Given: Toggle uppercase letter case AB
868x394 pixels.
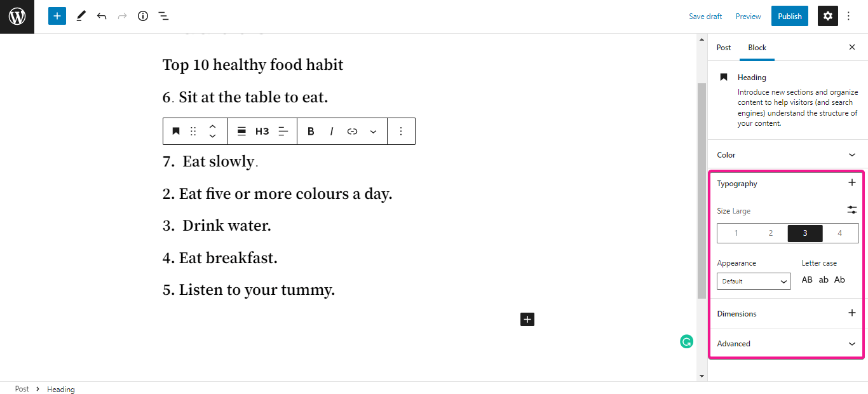Looking at the screenshot, I should (807, 280).
